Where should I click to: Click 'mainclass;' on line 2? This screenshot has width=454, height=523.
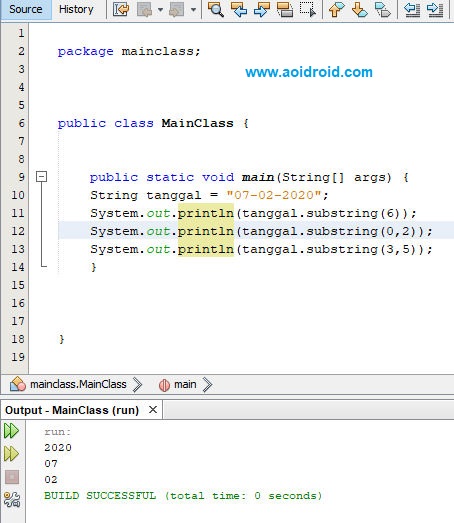[x=161, y=51]
